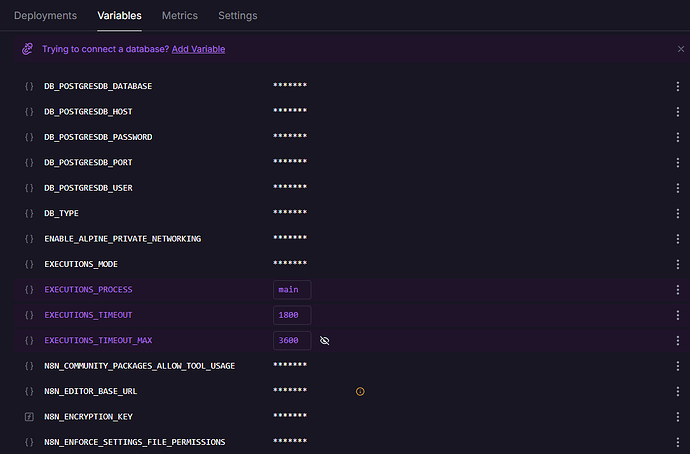Screen dimensions: 690x454
Task: Switch to the Deployments tab
Action: [45, 16]
